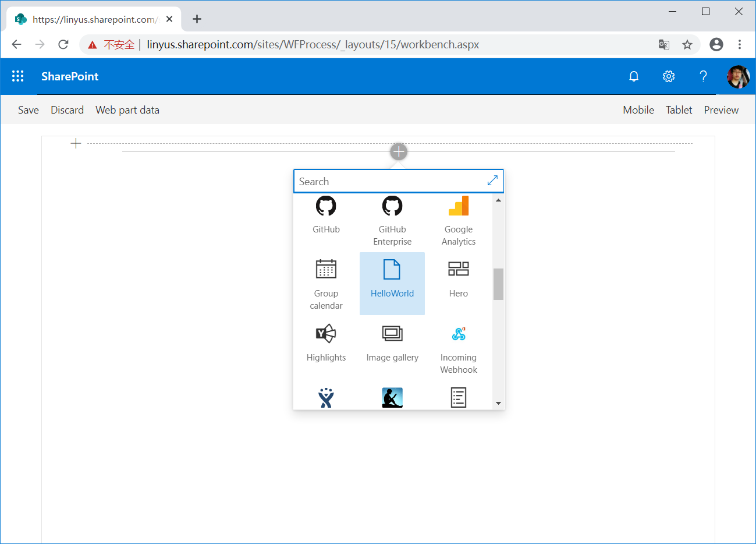The width and height of the screenshot is (756, 544).
Task: Open the Chrome three-dot menu
Action: coord(740,44)
